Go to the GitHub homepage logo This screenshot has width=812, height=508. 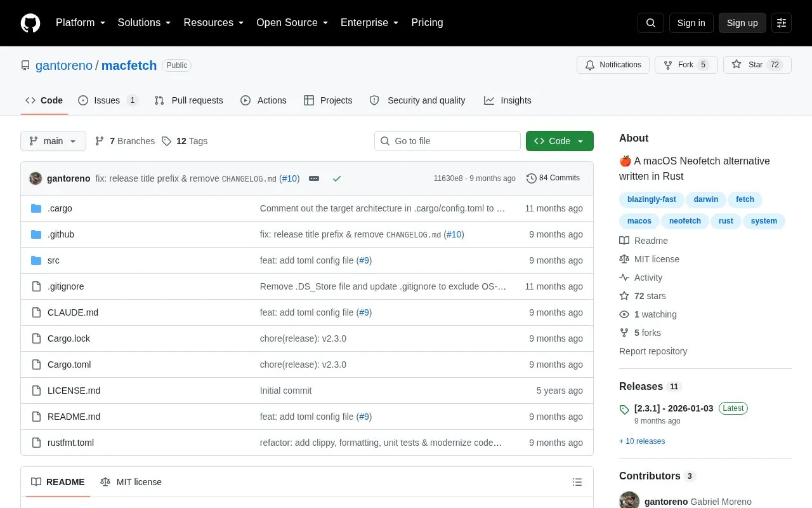click(30, 23)
